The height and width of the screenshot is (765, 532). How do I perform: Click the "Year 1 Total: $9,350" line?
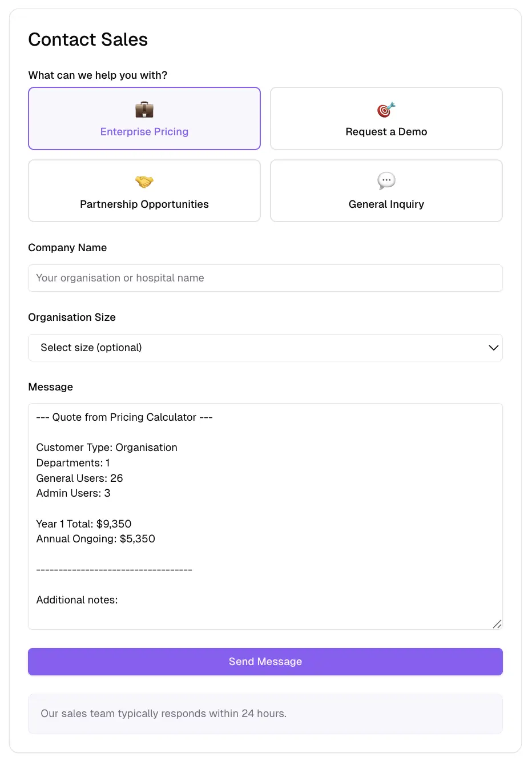(84, 524)
